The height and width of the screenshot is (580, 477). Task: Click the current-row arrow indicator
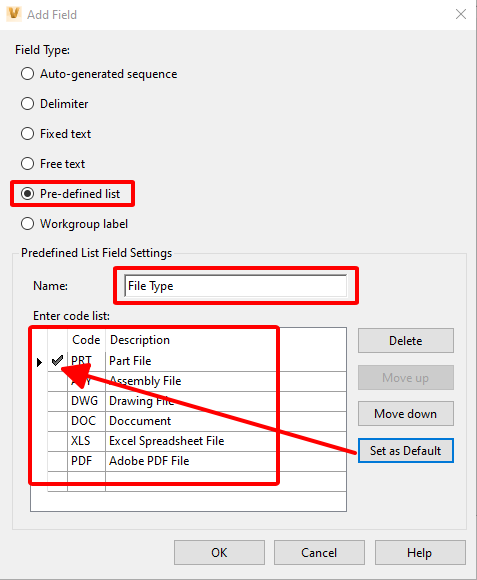[x=39, y=362]
